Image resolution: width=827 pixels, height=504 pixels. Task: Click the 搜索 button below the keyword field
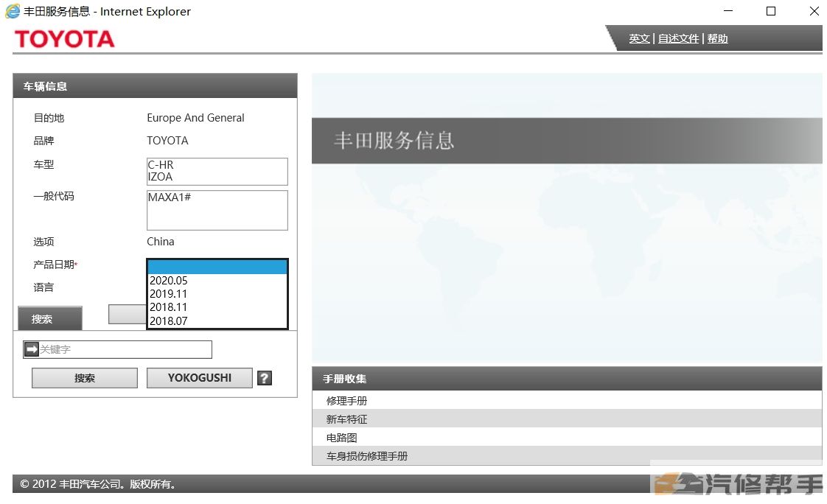(x=84, y=378)
